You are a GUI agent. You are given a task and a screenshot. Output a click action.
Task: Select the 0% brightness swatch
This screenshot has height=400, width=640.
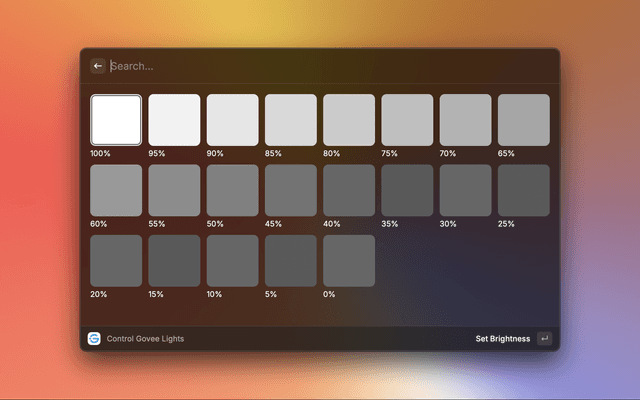[349, 260]
